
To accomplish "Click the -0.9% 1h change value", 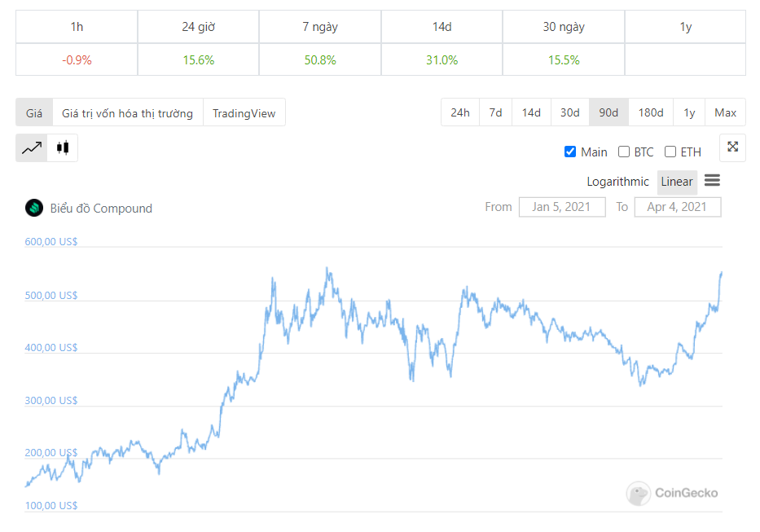I will (77, 60).
